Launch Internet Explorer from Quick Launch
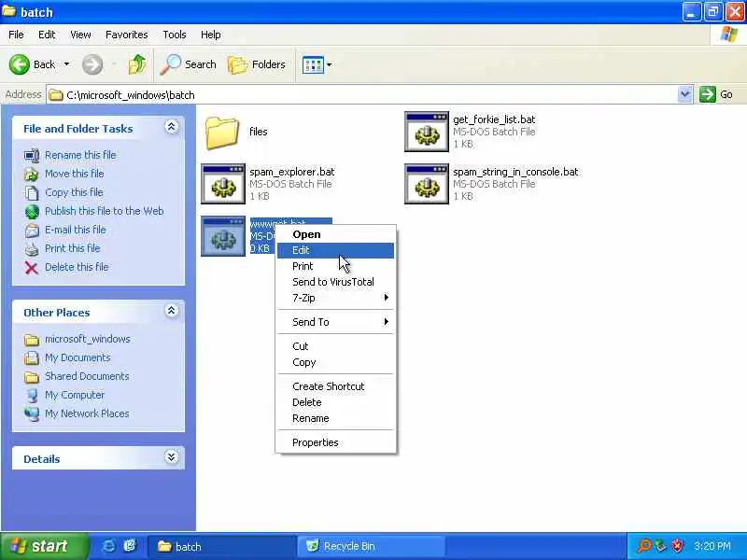Viewport: 747px width, 560px height. click(x=108, y=546)
